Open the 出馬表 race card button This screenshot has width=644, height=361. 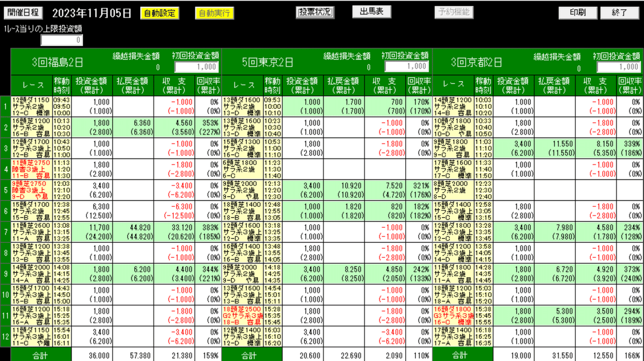(x=371, y=12)
